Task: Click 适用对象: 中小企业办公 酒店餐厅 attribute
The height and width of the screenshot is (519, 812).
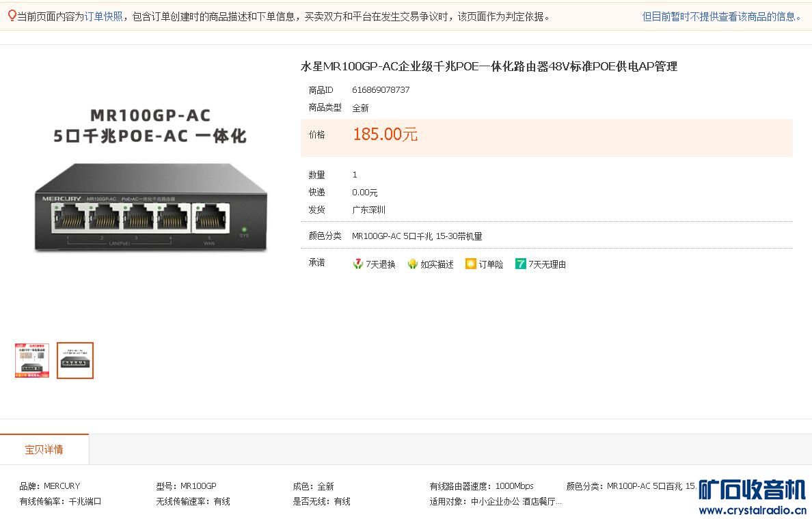Action: coord(495,501)
